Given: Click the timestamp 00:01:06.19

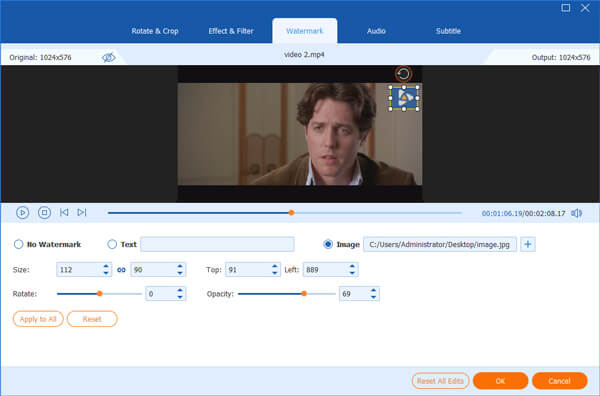Looking at the screenshot, I should point(502,213).
